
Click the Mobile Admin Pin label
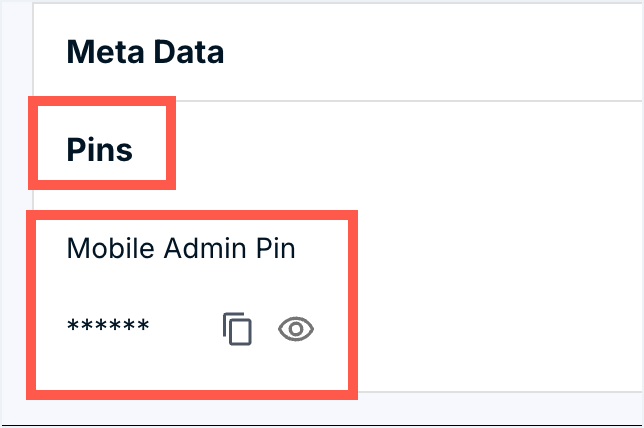pyautogui.click(x=181, y=248)
